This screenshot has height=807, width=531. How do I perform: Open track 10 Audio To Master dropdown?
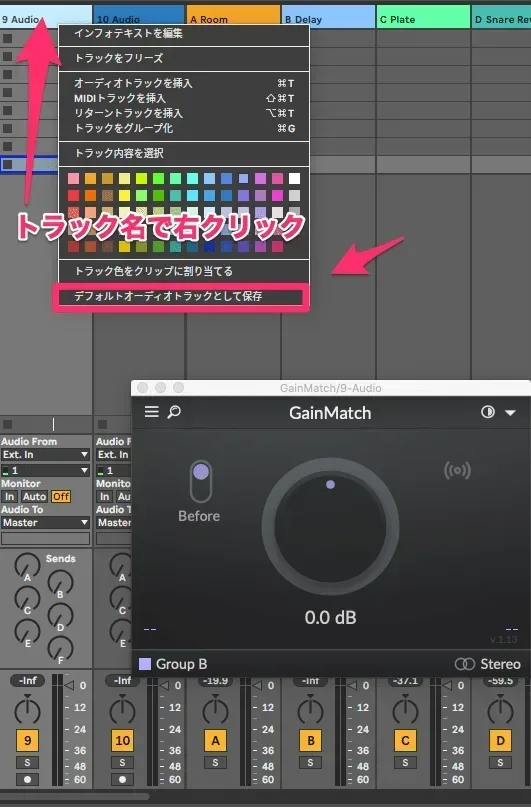[114, 523]
